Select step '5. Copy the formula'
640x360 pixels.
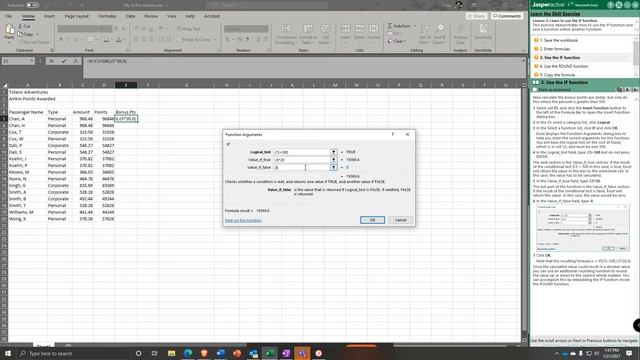click(557, 75)
